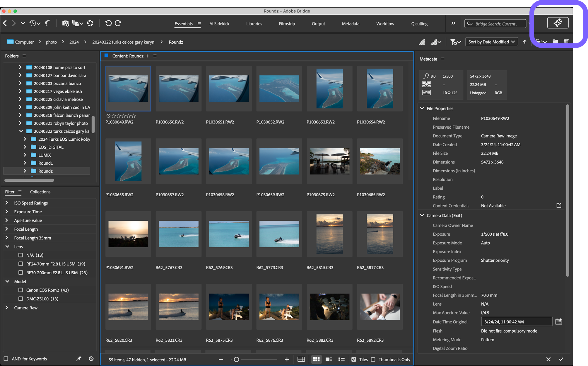Viewport: 588px width, 366px height.
Task: Open the Sort by Date Modified dropdown
Action: (491, 42)
